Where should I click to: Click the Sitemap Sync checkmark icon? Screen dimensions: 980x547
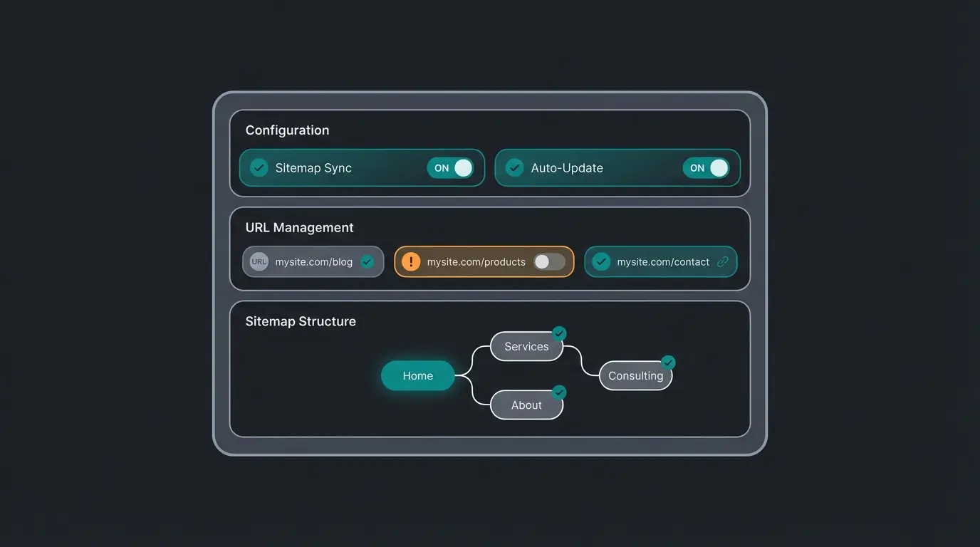pyautogui.click(x=259, y=168)
